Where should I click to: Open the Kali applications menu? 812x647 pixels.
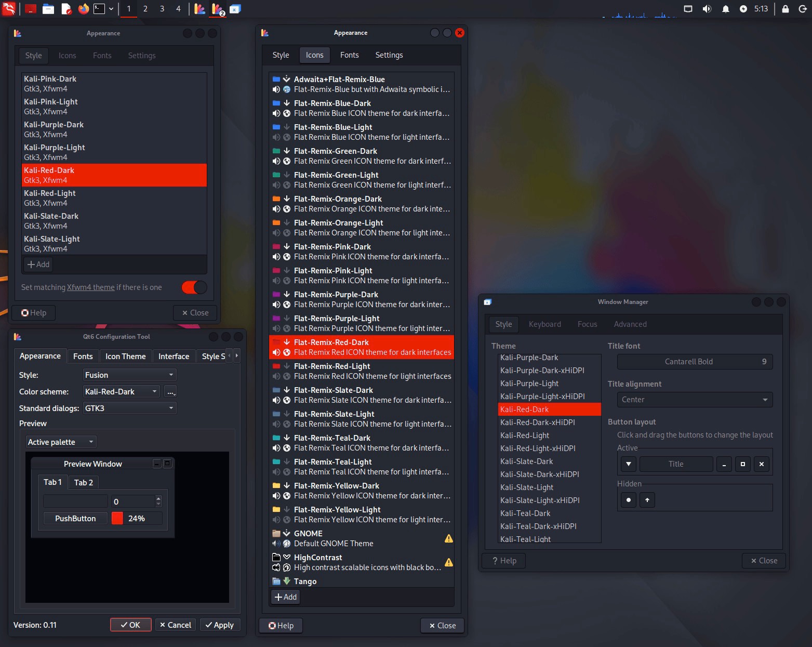(x=9, y=9)
